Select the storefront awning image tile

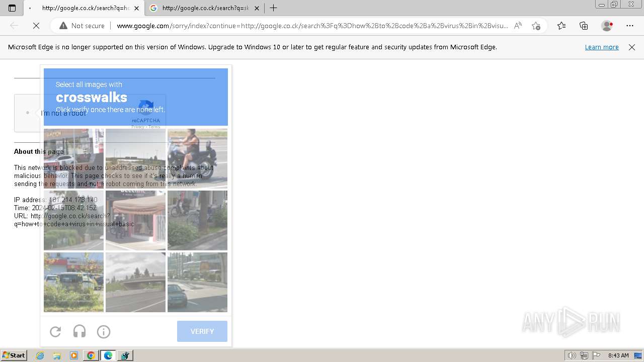pyautogui.click(x=135, y=220)
